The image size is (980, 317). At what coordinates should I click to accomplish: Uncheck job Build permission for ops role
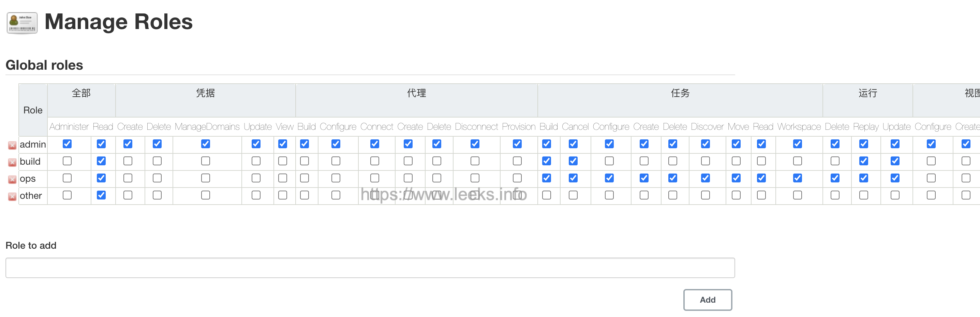(x=547, y=178)
